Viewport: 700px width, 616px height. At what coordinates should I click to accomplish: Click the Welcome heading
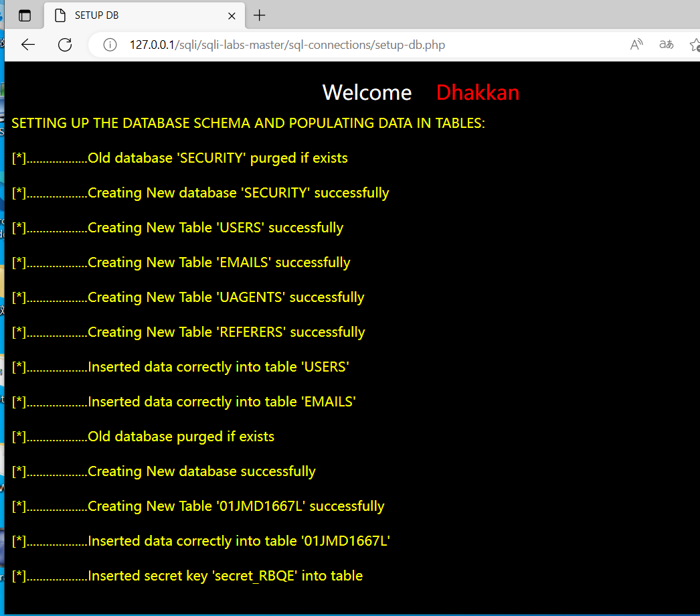pyautogui.click(x=367, y=92)
